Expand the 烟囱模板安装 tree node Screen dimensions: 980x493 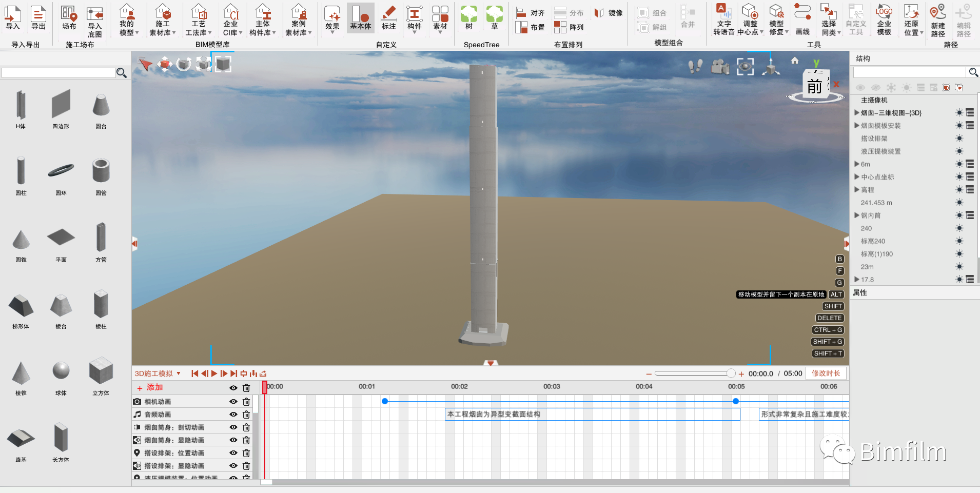pyautogui.click(x=856, y=125)
